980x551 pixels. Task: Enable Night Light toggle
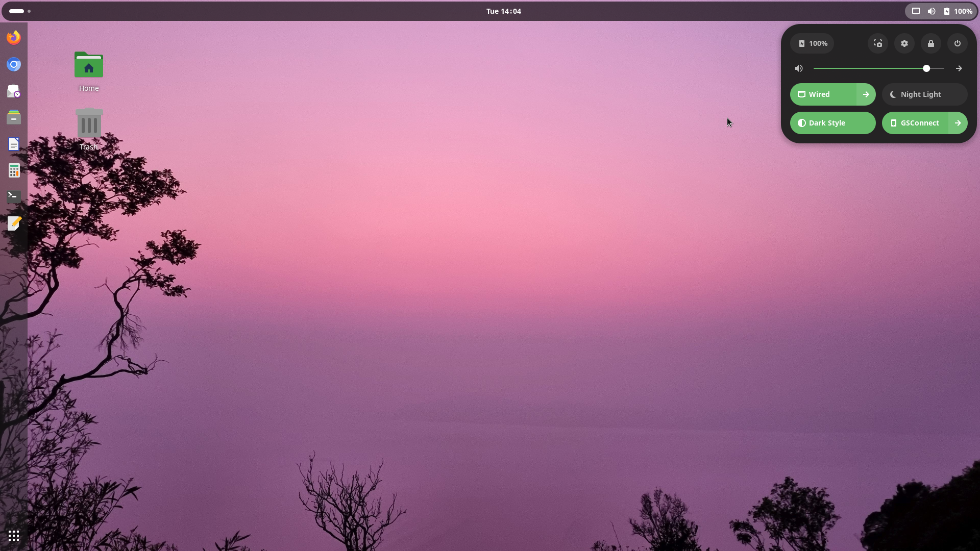coord(925,94)
